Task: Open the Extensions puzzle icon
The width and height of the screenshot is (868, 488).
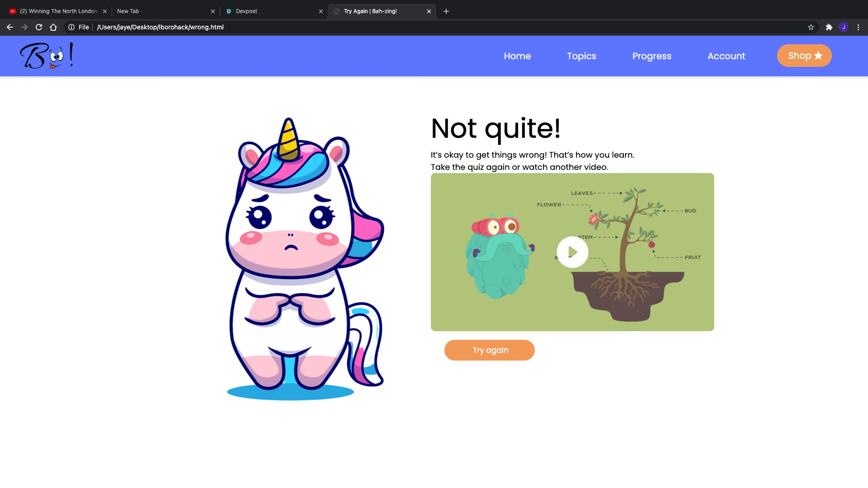Action: (x=829, y=27)
